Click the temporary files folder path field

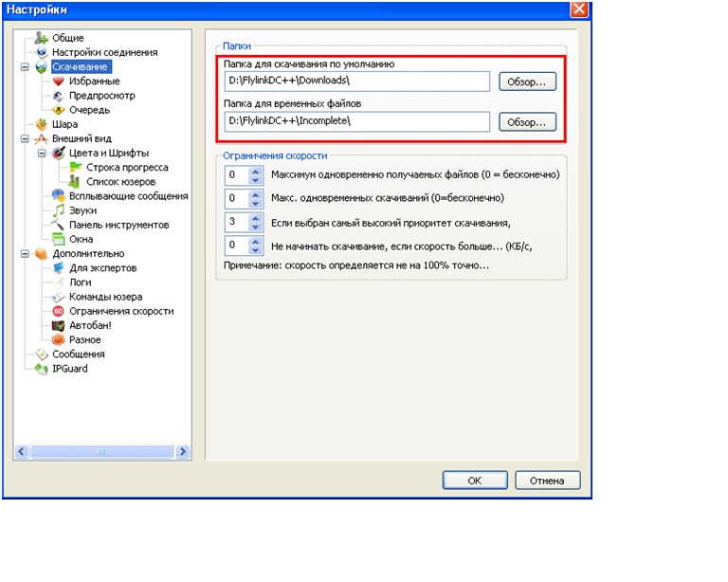[356, 121]
